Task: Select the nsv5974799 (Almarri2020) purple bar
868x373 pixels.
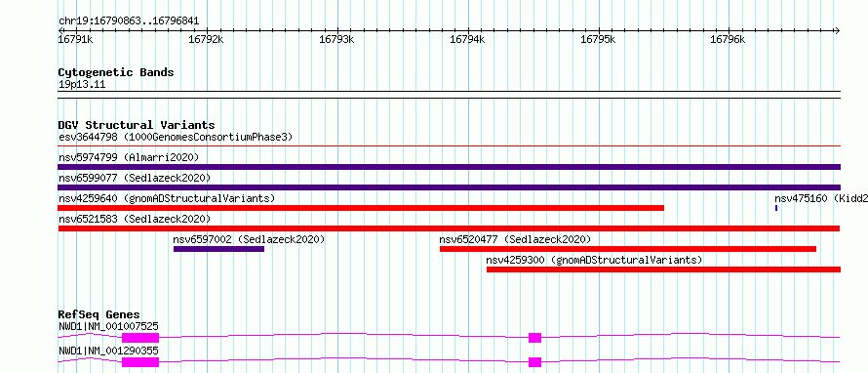Action: click(x=449, y=167)
